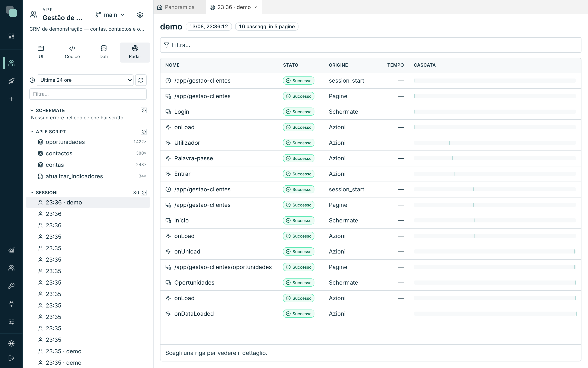Click the 13/08, 23:36:12 timestamp badge
588x368 pixels.
[x=208, y=27]
